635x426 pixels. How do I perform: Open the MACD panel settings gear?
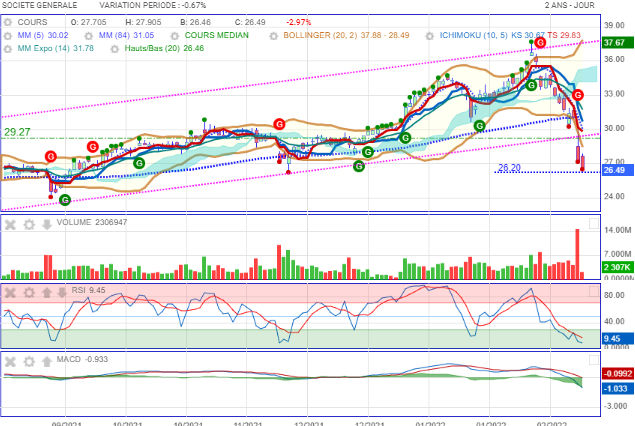click(x=29, y=361)
